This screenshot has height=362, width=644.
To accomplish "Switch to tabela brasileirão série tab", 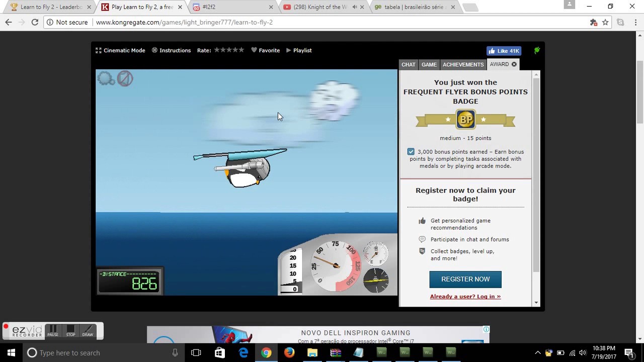I will click(x=414, y=7).
